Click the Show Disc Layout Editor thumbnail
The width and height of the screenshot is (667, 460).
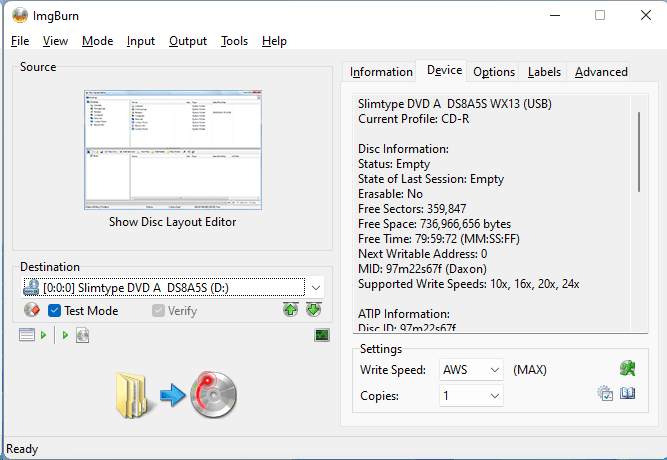point(173,149)
